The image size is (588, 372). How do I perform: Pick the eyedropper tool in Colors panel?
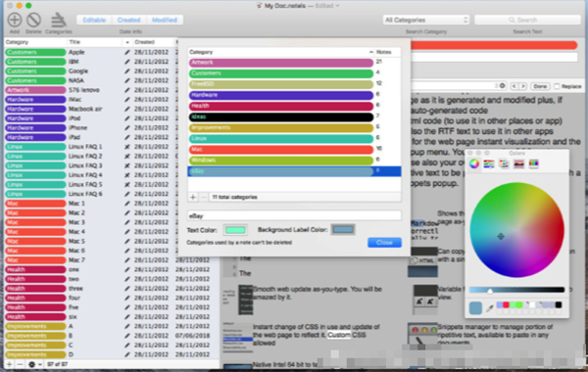coord(489,308)
